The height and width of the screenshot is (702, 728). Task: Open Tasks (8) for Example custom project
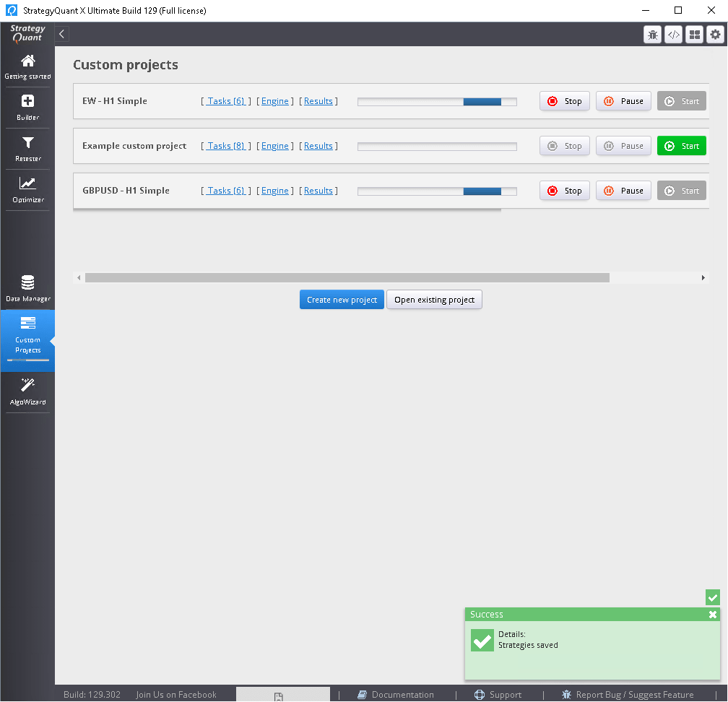[x=226, y=146]
